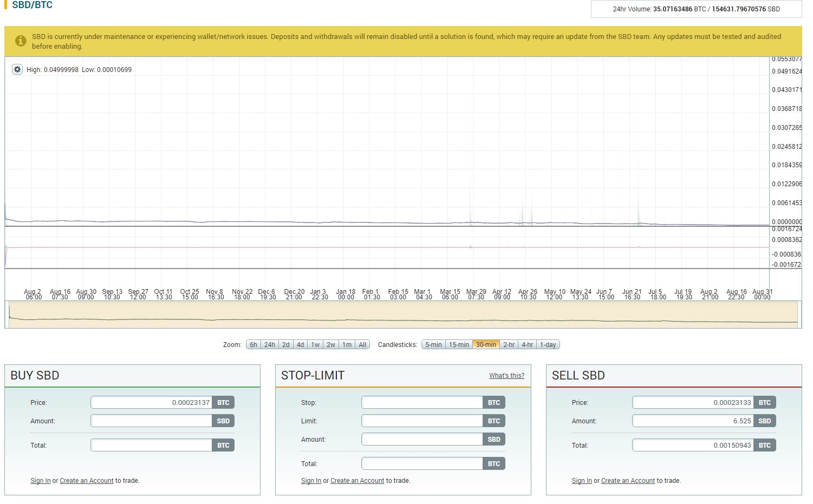
Task: Click Sign In under Stop-Limit
Action: 311,481
